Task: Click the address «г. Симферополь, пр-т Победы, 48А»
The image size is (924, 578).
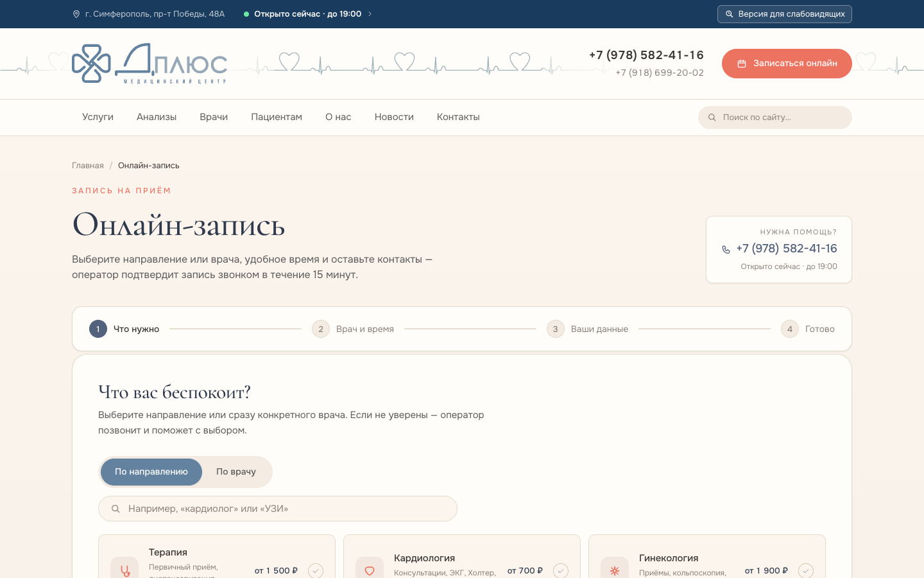Action: click(155, 14)
